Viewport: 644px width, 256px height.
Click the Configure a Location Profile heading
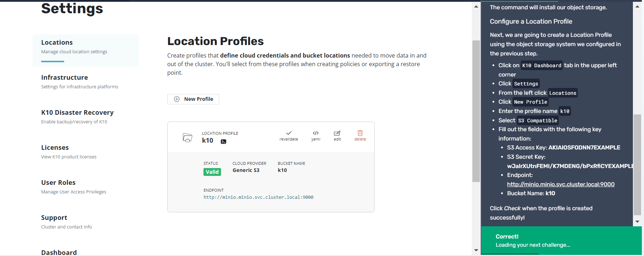tap(531, 21)
